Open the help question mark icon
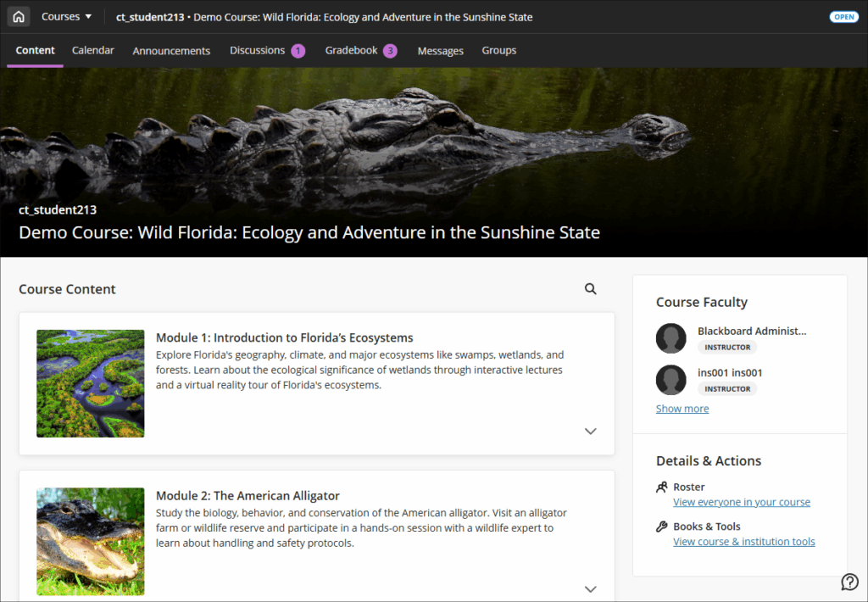This screenshot has width=868, height=602. click(x=849, y=582)
